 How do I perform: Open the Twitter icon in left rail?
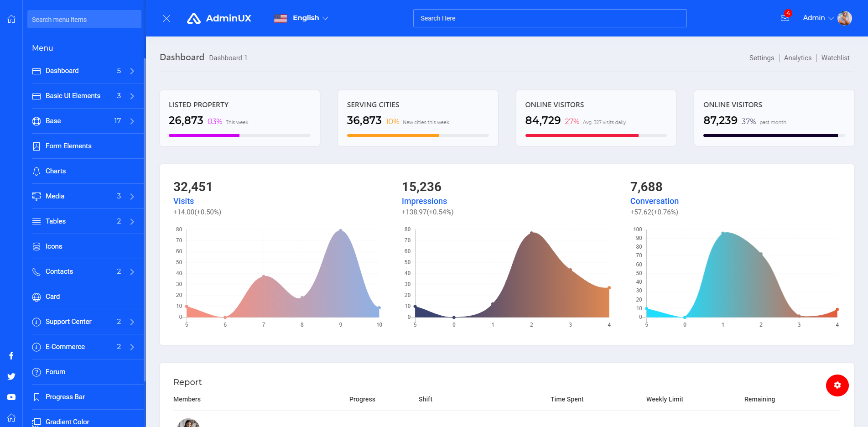tap(11, 376)
